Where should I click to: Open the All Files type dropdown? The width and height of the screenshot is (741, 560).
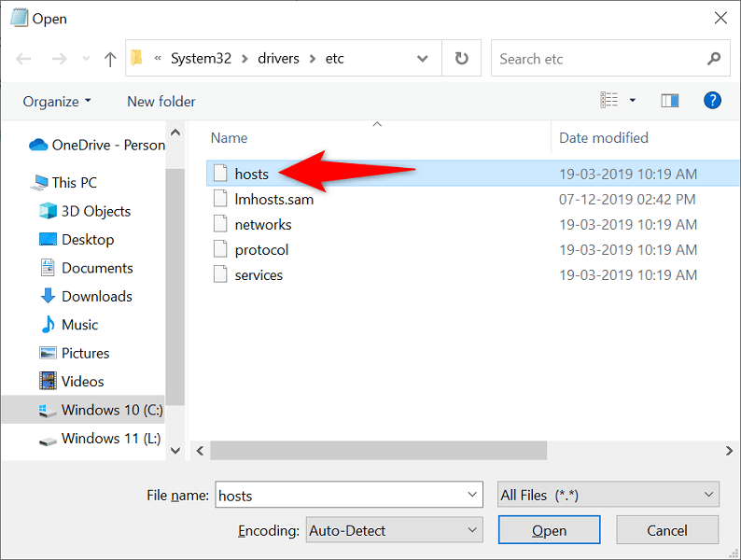click(608, 495)
